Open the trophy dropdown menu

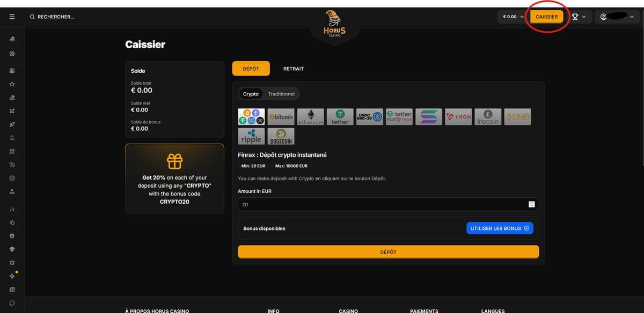pyautogui.click(x=579, y=17)
